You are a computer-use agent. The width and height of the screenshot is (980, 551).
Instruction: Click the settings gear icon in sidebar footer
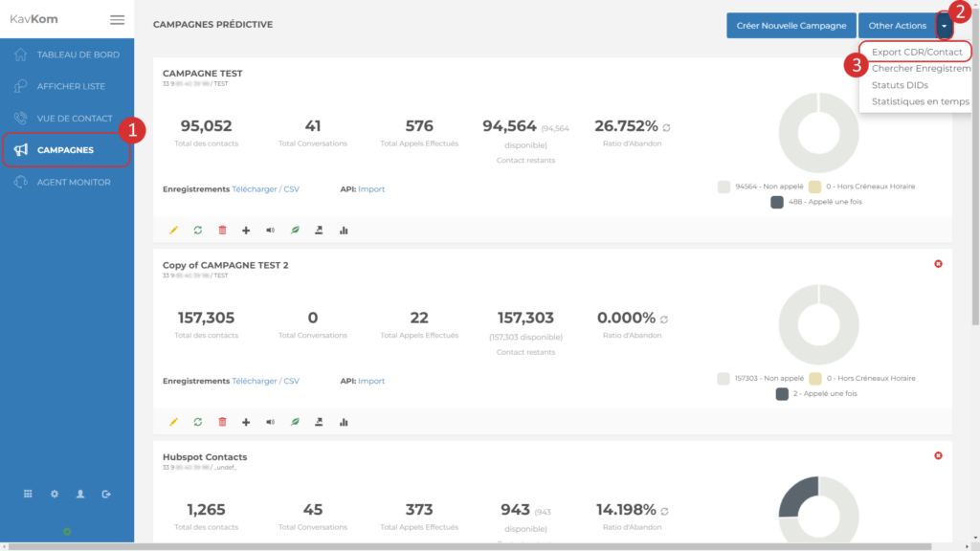click(55, 494)
